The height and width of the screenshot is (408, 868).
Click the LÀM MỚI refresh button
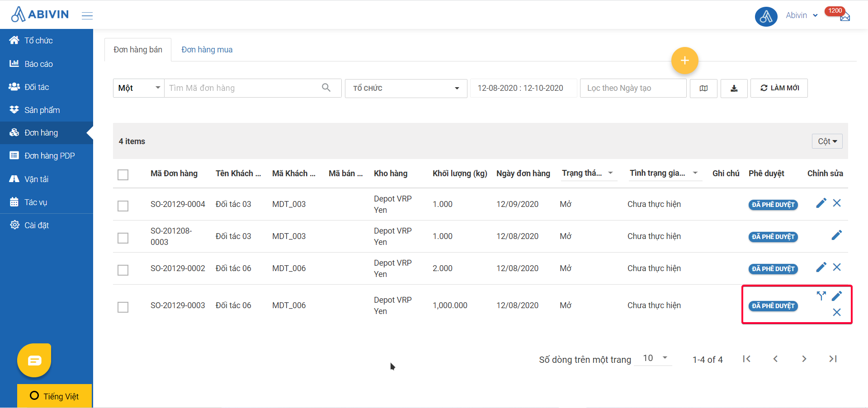779,88
